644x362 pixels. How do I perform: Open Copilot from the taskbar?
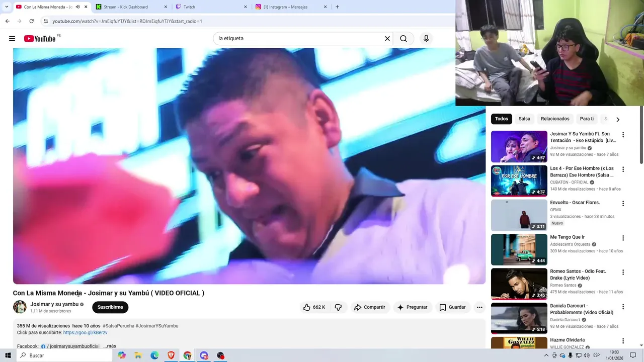click(x=122, y=355)
